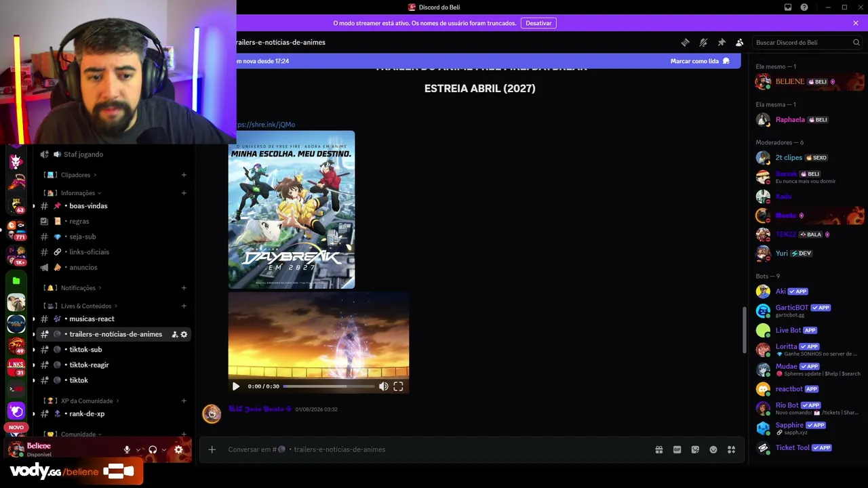Seek in the video progress bar
This screenshot has height=488, width=868.
pyautogui.click(x=329, y=386)
